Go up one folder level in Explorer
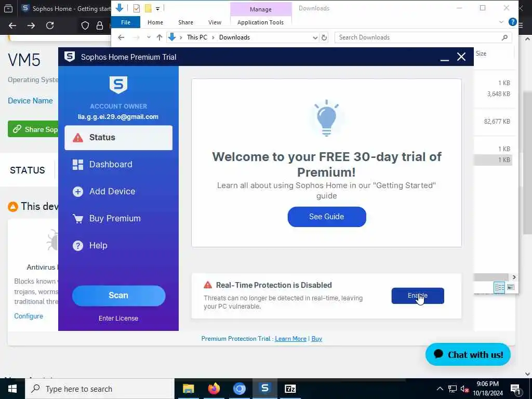The width and height of the screenshot is (532, 399). 159,37
